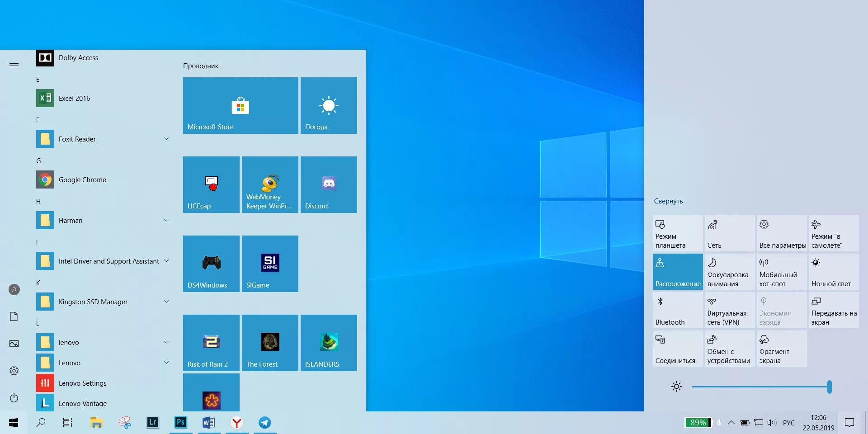Screen dimensions: 868x434
Task: Toggle Фокусировка внимания focus assist
Action: (x=730, y=272)
